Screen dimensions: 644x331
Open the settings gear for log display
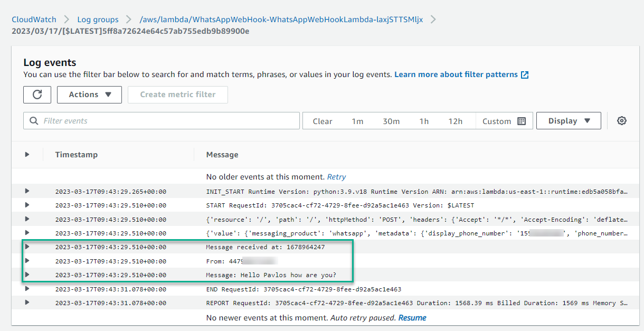[x=622, y=121]
